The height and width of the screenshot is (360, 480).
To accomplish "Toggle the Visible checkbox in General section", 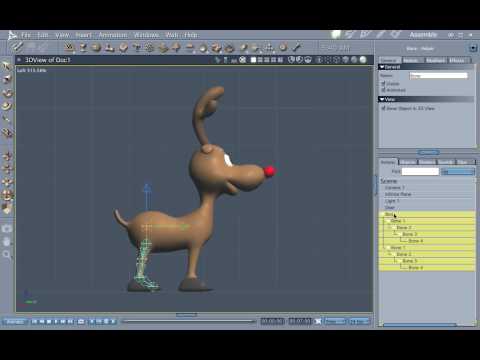I will (x=383, y=83).
